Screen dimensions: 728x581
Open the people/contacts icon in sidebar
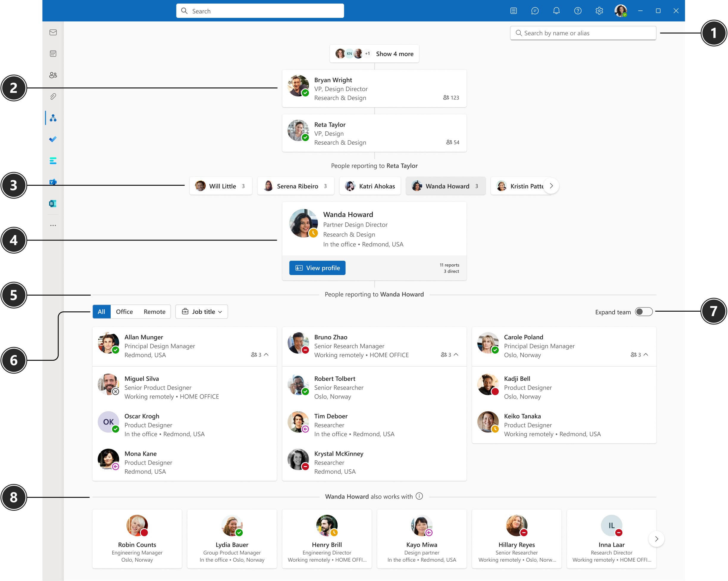[x=53, y=75]
